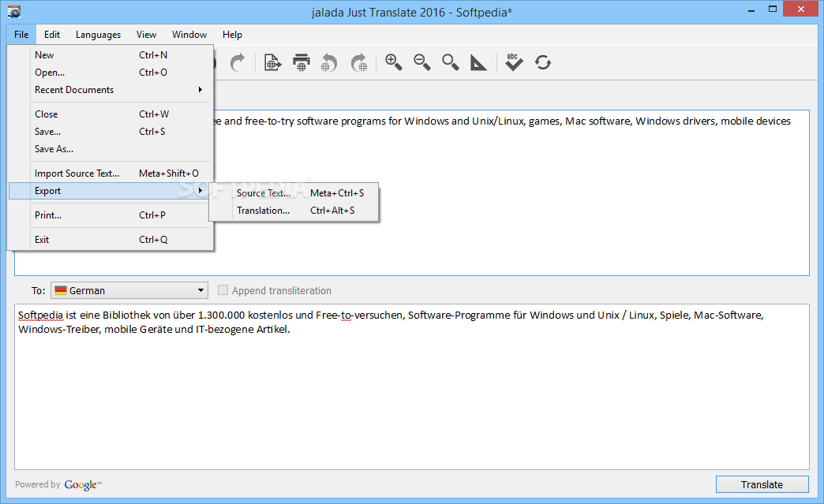Viewport: 824px width, 504px height.
Task: Maximize the jalada Just Translate window
Action: coord(773,9)
